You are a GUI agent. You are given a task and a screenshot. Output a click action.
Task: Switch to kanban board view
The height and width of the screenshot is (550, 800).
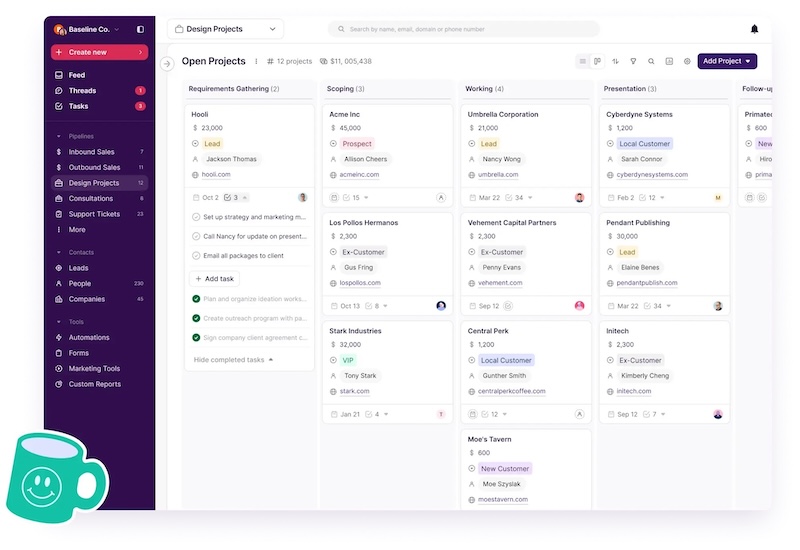click(x=597, y=61)
